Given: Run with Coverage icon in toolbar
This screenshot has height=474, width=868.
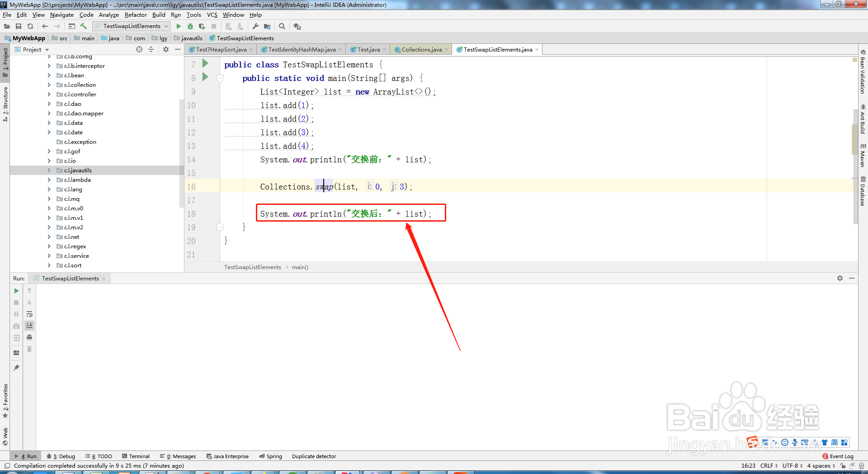Looking at the screenshot, I should 202,26.
